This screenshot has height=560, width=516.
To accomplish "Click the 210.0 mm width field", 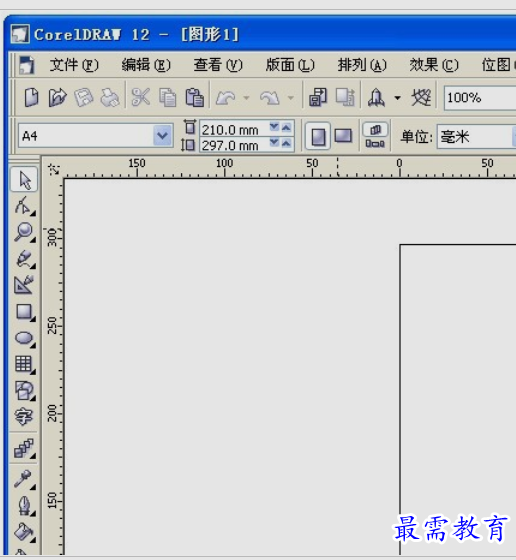I will [234, 129].
